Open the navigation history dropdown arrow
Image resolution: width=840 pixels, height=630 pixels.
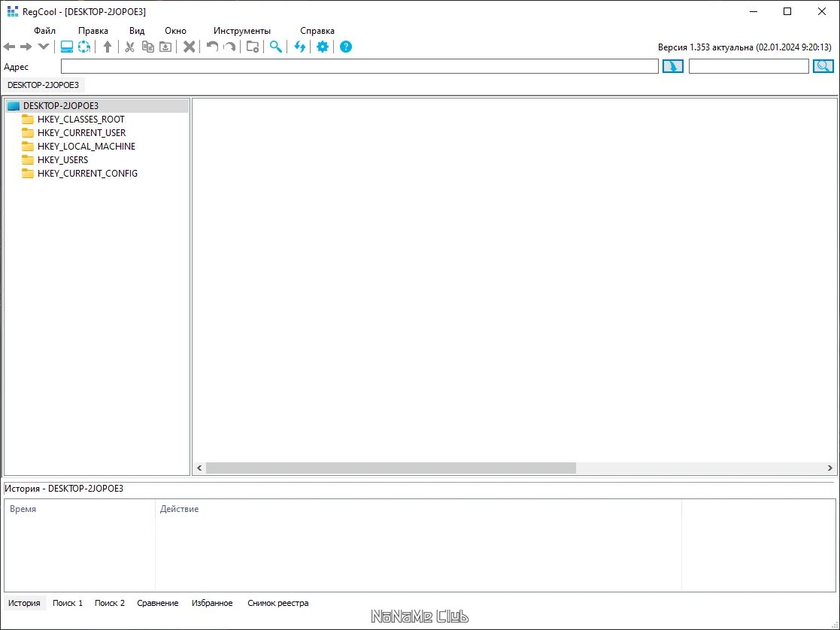pyautogui.click(x=44, y=47)
